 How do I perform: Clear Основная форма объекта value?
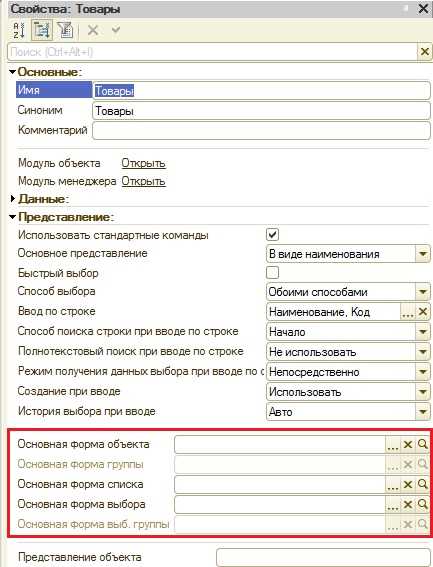coord(408,444)
